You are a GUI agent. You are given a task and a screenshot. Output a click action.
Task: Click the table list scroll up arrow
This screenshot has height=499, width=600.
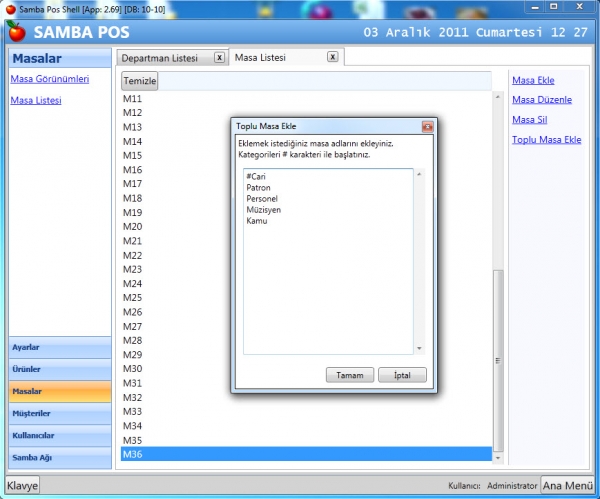(x=498, y=97)
